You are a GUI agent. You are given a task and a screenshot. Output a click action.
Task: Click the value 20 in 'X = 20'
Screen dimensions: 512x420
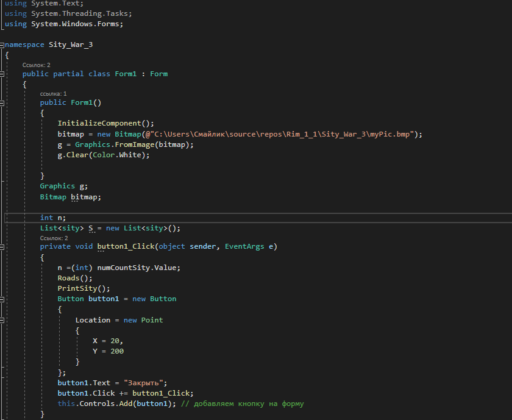click(115, 341)
